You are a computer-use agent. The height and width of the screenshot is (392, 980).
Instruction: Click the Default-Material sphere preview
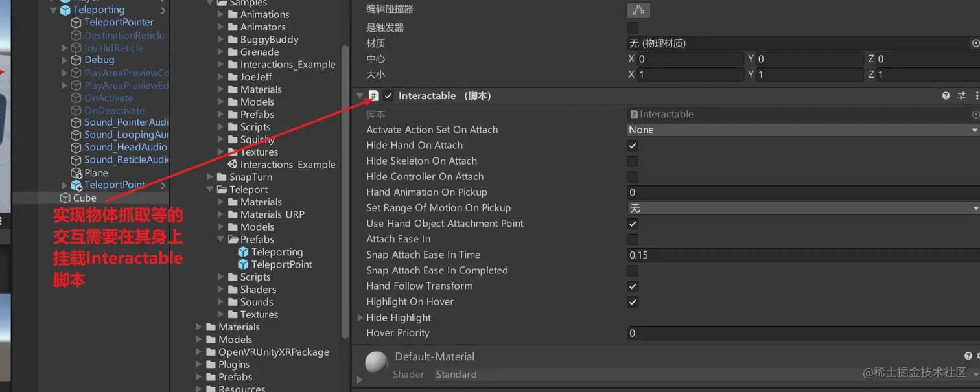[377, 363]
